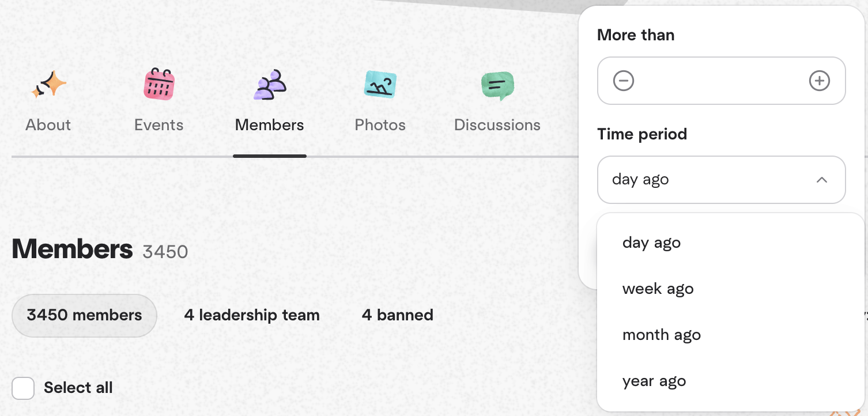View the 4 banned members

(397, 315)
